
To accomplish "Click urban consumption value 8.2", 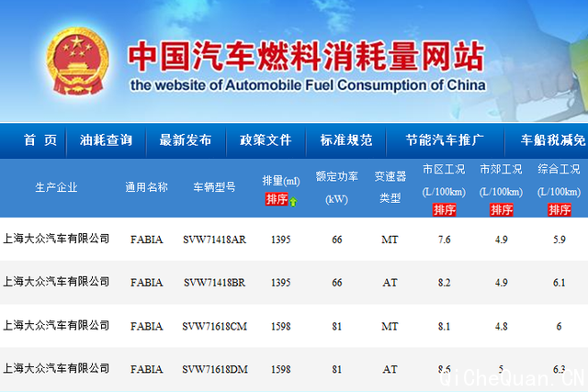I will 445,283.
